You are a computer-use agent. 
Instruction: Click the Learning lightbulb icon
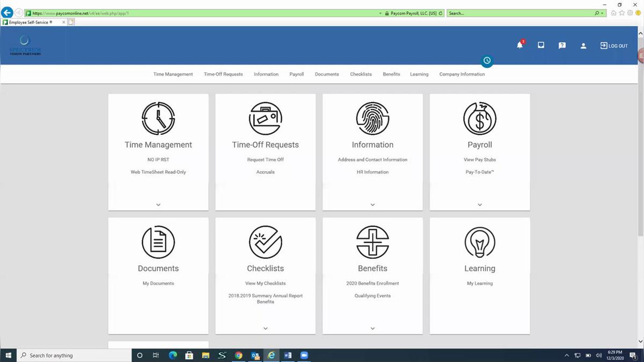click(479, 242)
